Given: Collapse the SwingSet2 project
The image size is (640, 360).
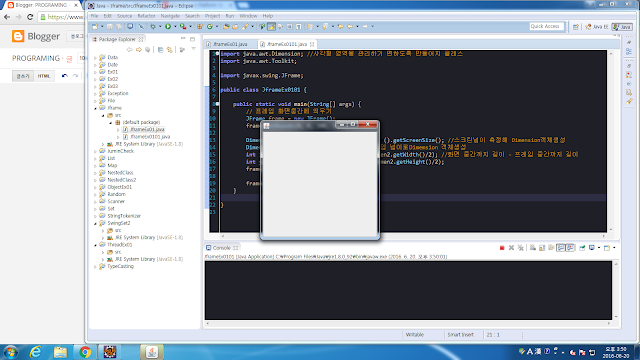Looking at the screenshot, I should coord(96,223).
